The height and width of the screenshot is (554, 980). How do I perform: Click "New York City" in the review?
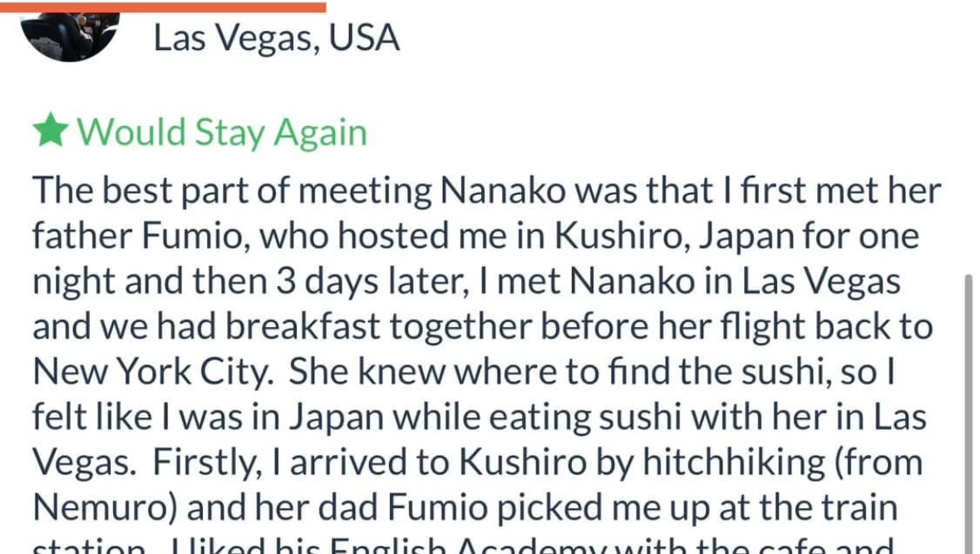coord(153,371)
